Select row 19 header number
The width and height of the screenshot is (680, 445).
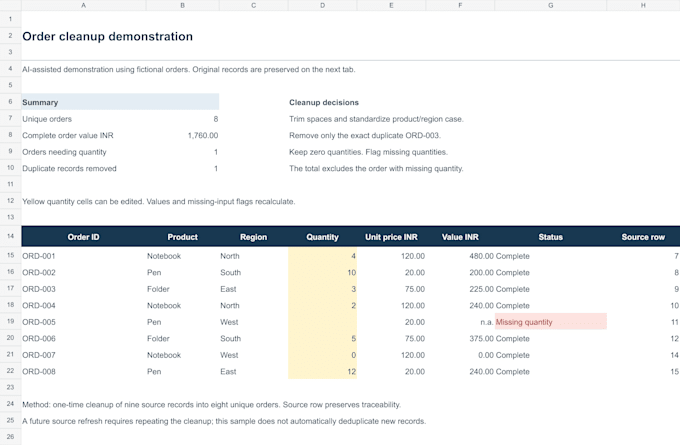[10, 321]
